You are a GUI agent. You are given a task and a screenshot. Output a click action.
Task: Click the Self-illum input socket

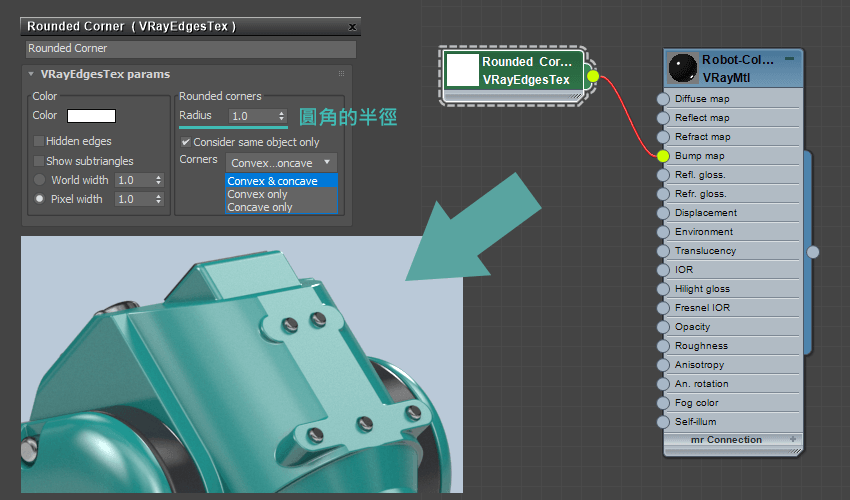pyautogui.click(x=662, y=422)
